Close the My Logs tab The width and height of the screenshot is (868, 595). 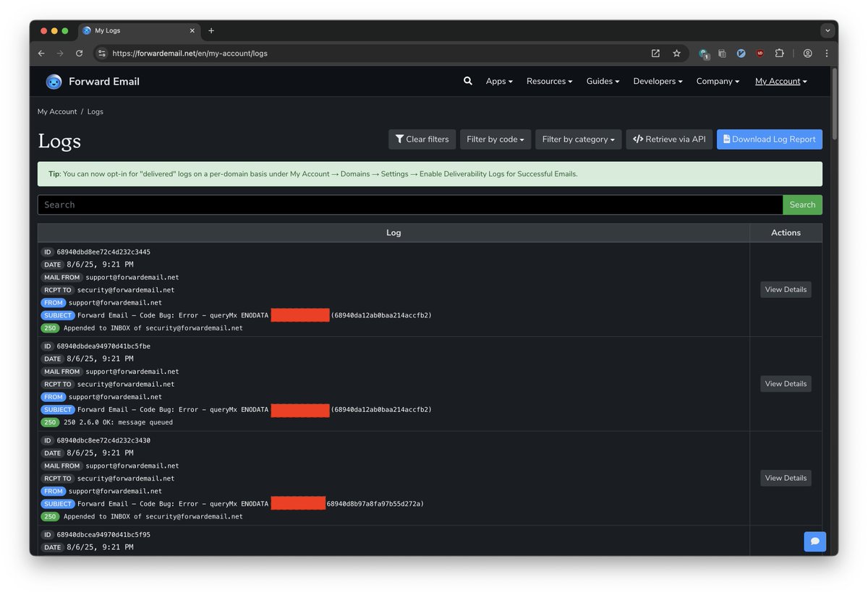(192, 31)
